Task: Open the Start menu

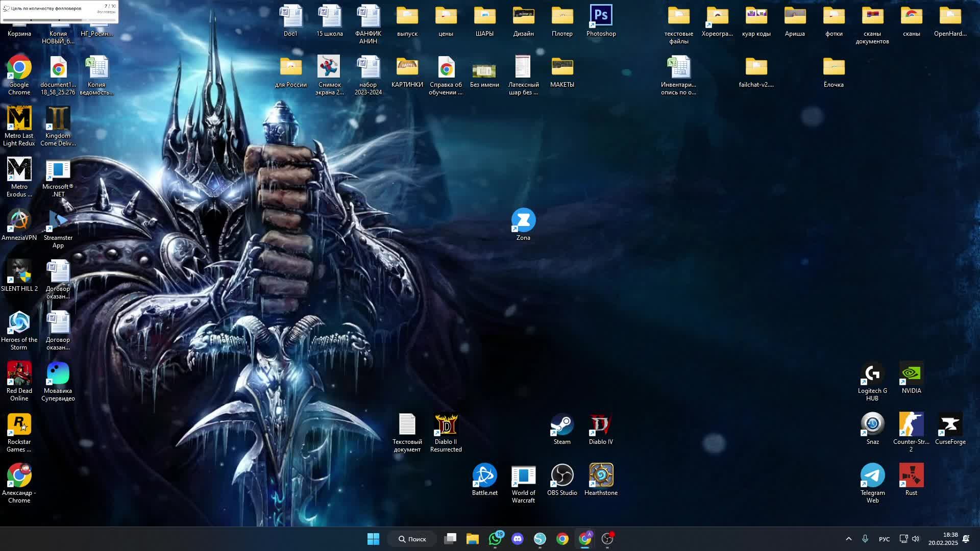Action: [373, 539]
